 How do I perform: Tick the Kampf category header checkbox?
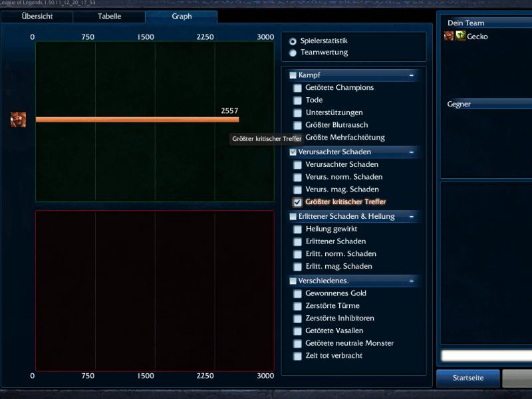point(293,75)
